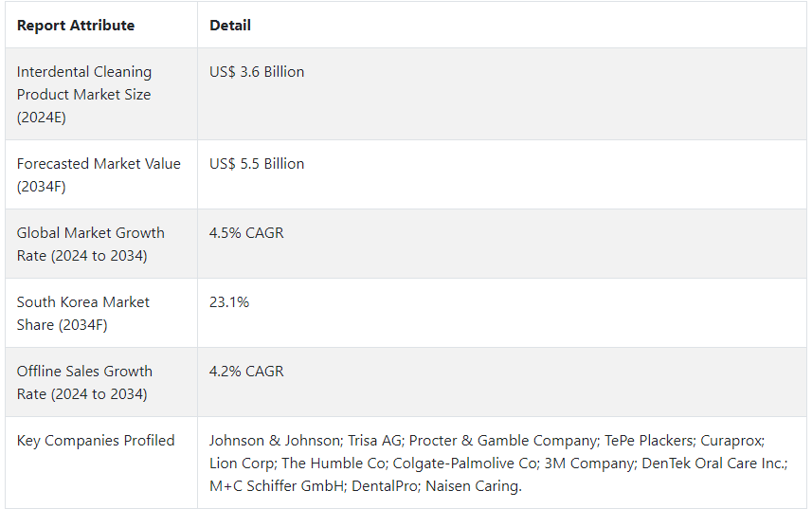Click the 4.2% CAGR value
Image resolution: width=812 pixels, height=509 pixels.
pos(246,372)
